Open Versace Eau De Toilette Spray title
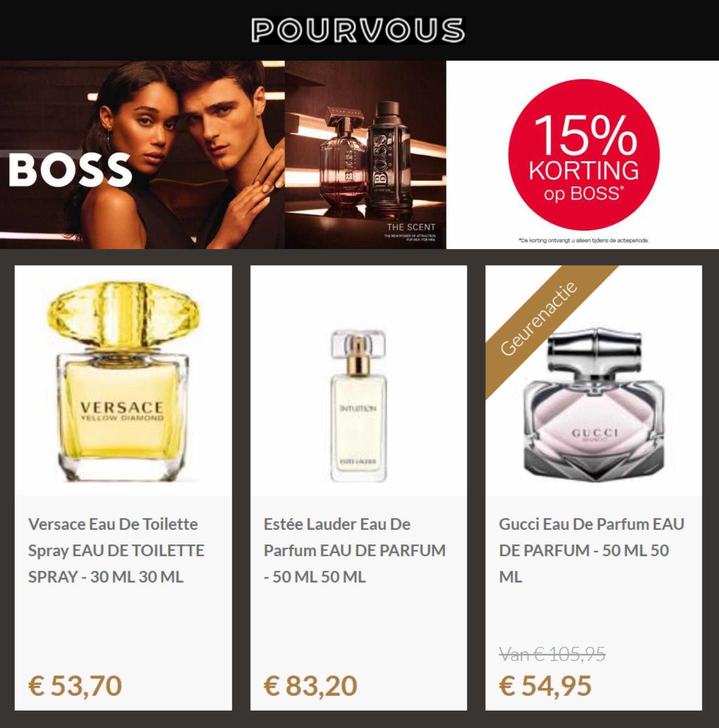 pyautogui.click(x=116, y=551)
